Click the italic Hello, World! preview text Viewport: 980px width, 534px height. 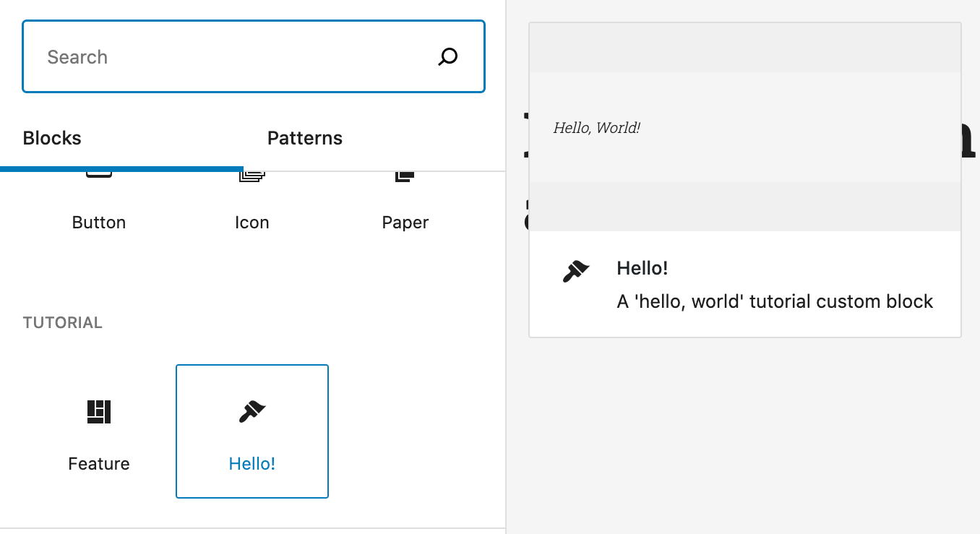click(x=597, y=128)
